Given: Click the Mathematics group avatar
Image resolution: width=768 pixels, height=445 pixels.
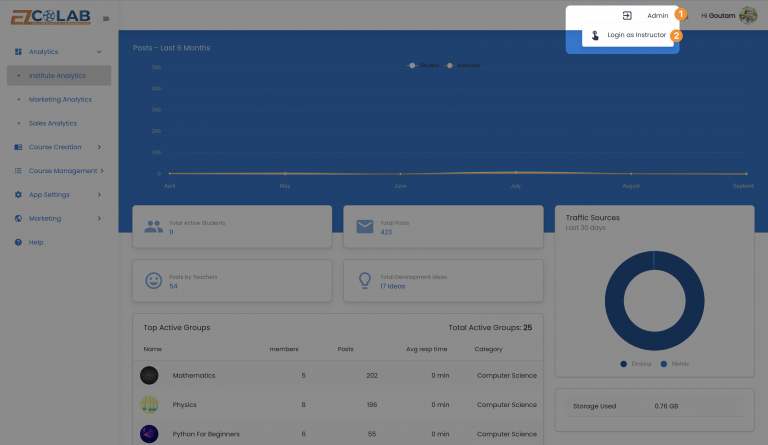Looking at the screenshot, I should point(149,375).
